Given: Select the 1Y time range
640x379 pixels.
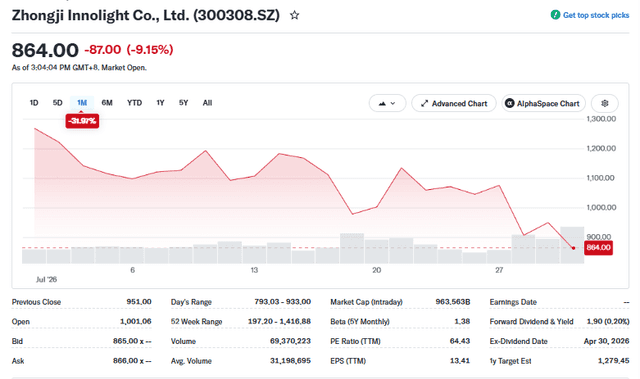Looking at the screenshot, I should tap(160, 103).
